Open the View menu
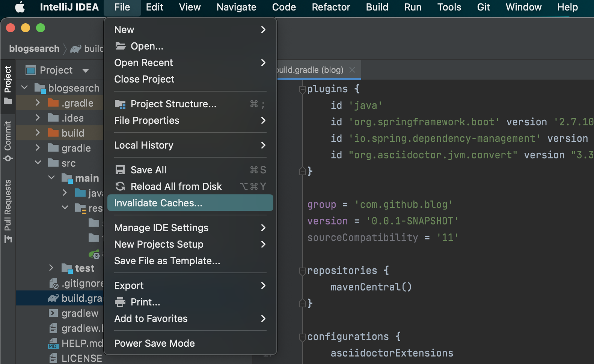Image resolution: width=594 pixels, height=364 pixels. click(x=190, y=7)
